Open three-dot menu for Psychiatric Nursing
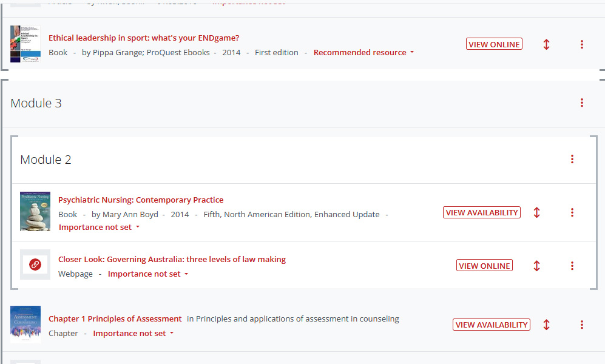 click(572, 213)
